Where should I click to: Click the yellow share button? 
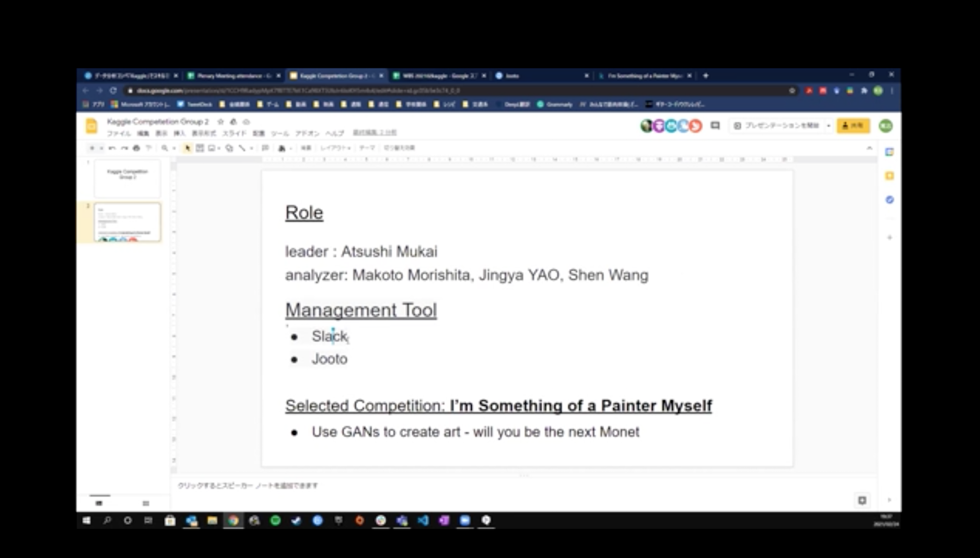(853, 126)
